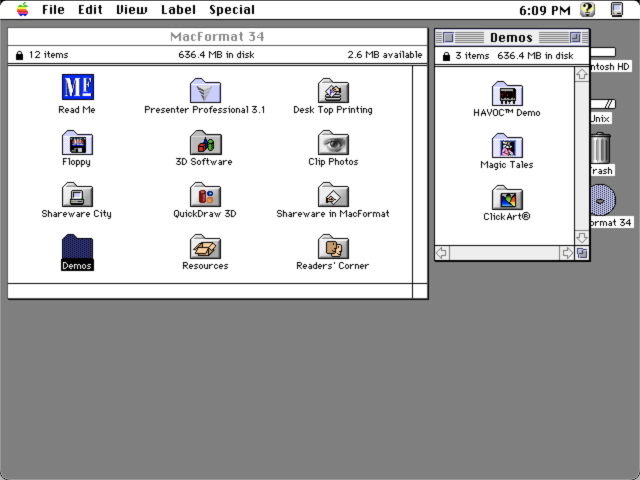Open the Help balloon menu icon
This screenshot has height=480, width=640.
tap(588, 9)
